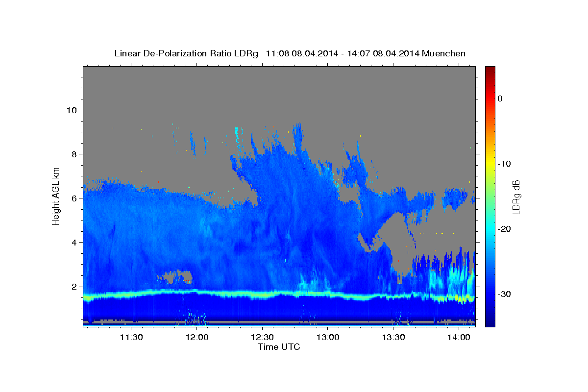Select the '13:00' time axis label
Image resolution: width=588 pixels, height=392 pixels.
tap(328, 337)
